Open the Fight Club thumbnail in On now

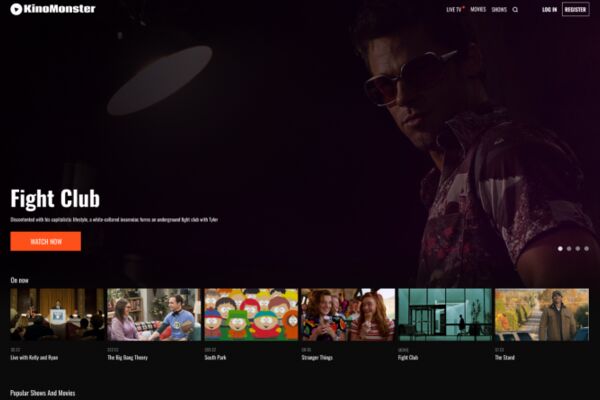click(445, 315)
